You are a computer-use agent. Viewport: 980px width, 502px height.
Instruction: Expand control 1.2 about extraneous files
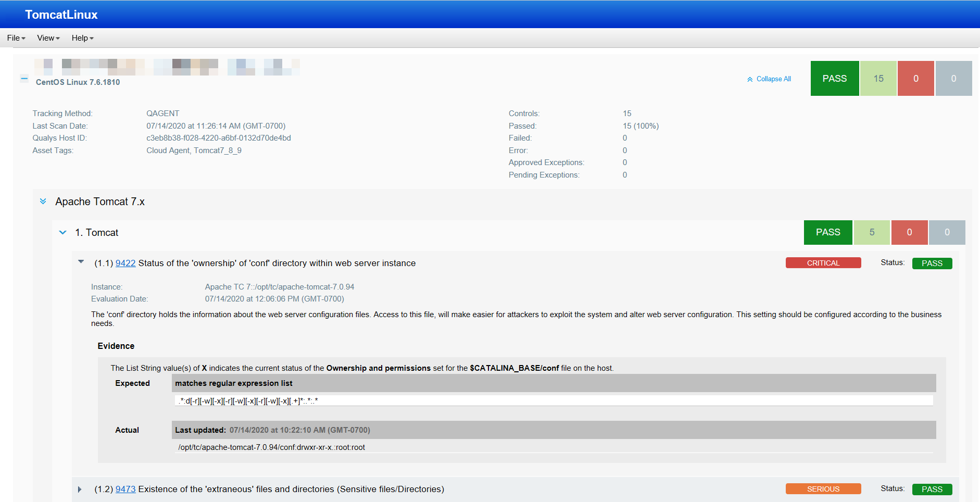(80, 488)
